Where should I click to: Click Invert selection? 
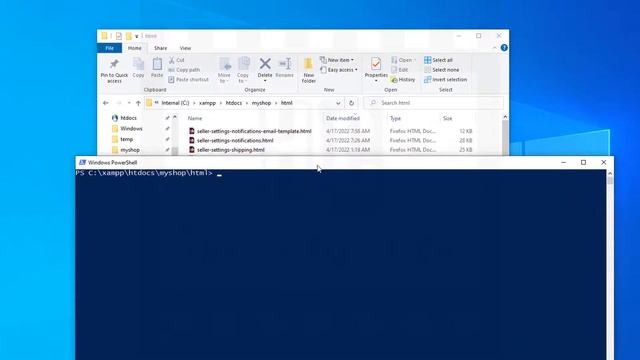pyautogui.click(x=445, y=80)
